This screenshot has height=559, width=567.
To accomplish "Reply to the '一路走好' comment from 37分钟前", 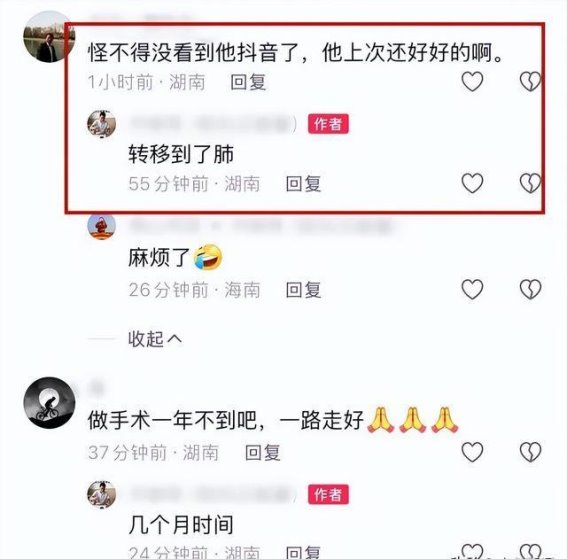I will [263, 453].
